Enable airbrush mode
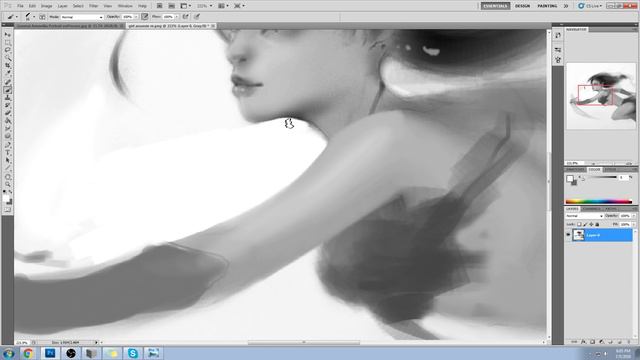 point(185,17)
